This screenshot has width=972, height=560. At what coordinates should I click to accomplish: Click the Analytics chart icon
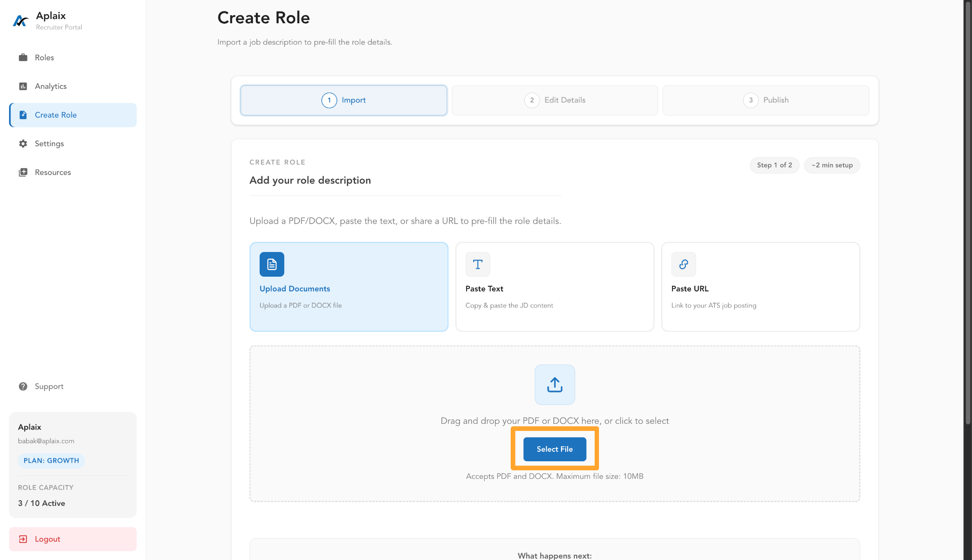(23, 86)
